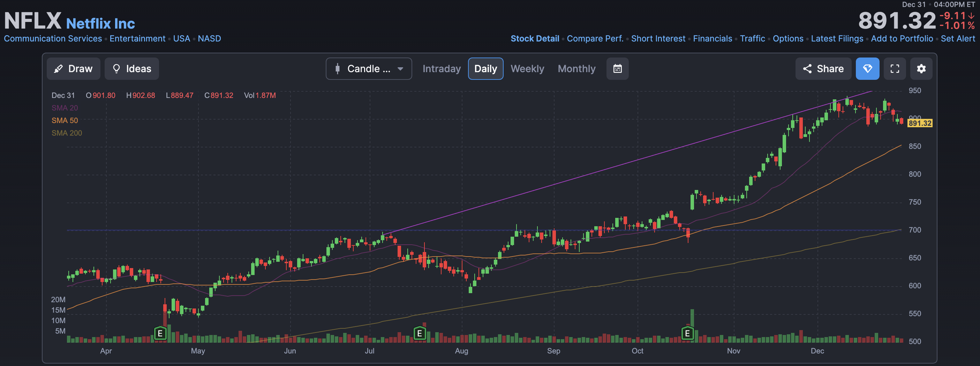Switch to Monthly timeframe
The height and width of the screenshot is (366, 980).
click(576, 69)
